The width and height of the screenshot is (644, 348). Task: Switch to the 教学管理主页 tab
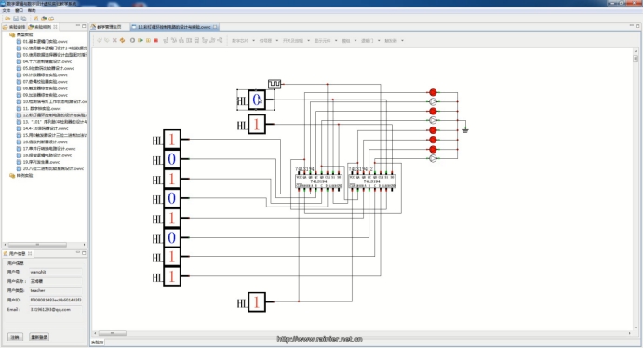coord(109,27)
